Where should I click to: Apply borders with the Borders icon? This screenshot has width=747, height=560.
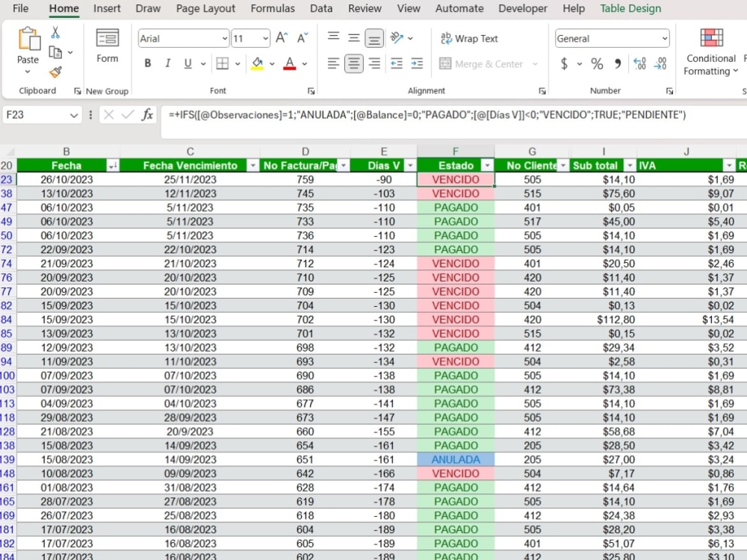[x=222, y=63]
